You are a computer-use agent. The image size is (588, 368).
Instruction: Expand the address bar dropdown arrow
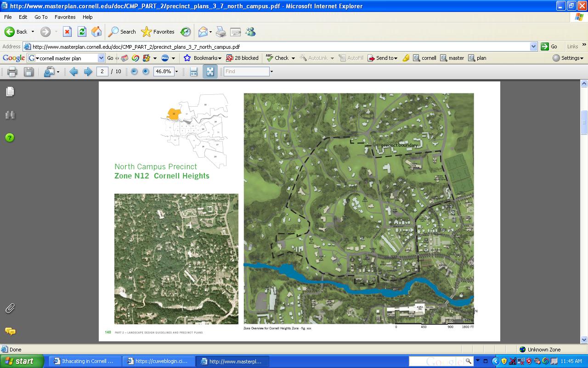click(x=533, y=46)
